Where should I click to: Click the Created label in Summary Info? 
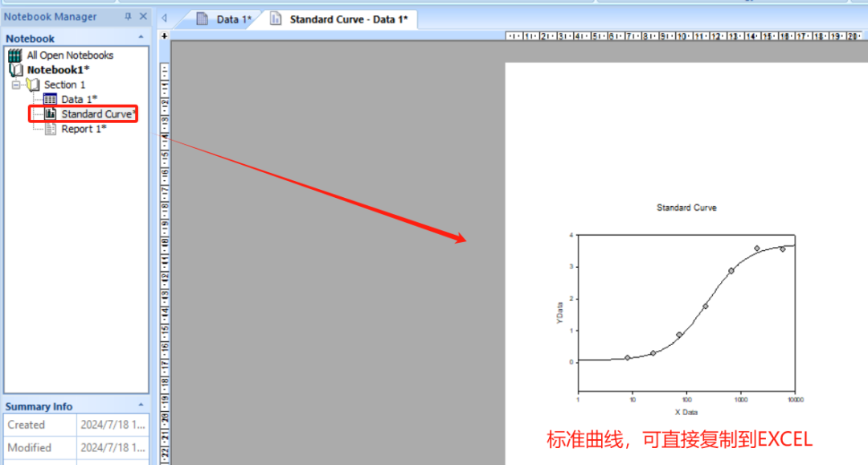(x=26, y=425)
